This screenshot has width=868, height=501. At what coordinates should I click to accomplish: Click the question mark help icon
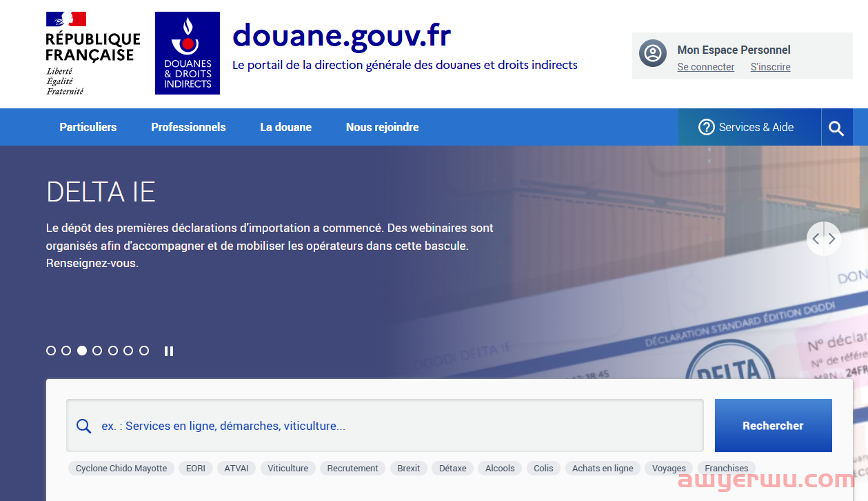pos(706,127)
